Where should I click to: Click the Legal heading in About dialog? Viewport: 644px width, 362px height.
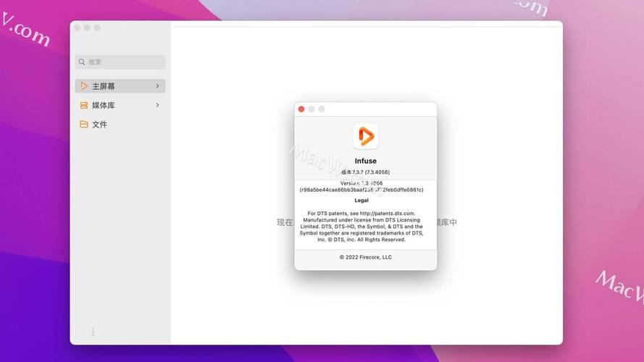(361, 201)
